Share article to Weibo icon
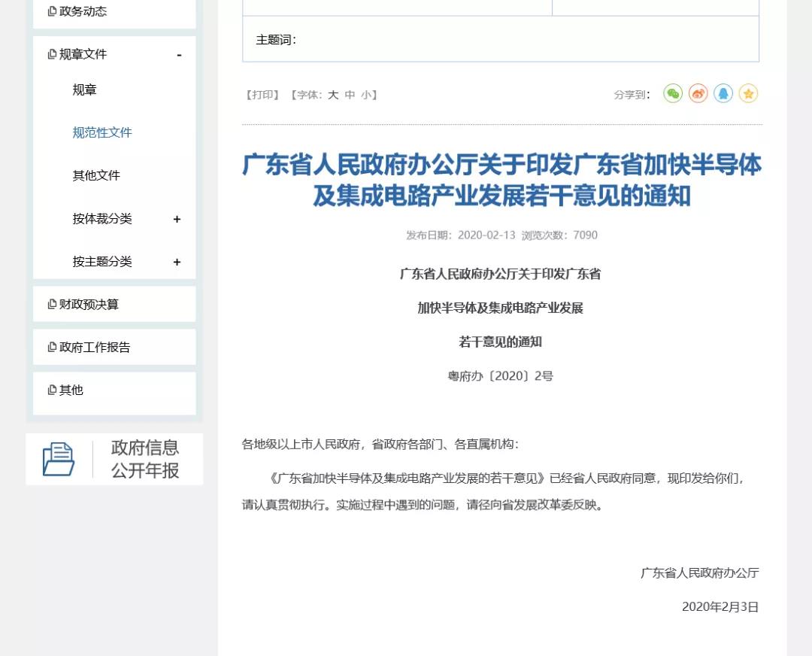Screen dimensions: 812x656 pyautogui.click(x=698, y=94)
